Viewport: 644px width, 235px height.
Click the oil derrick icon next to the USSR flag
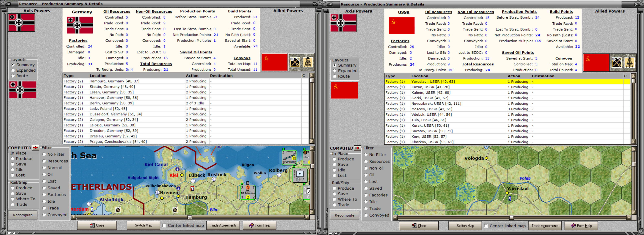(630, 63)
